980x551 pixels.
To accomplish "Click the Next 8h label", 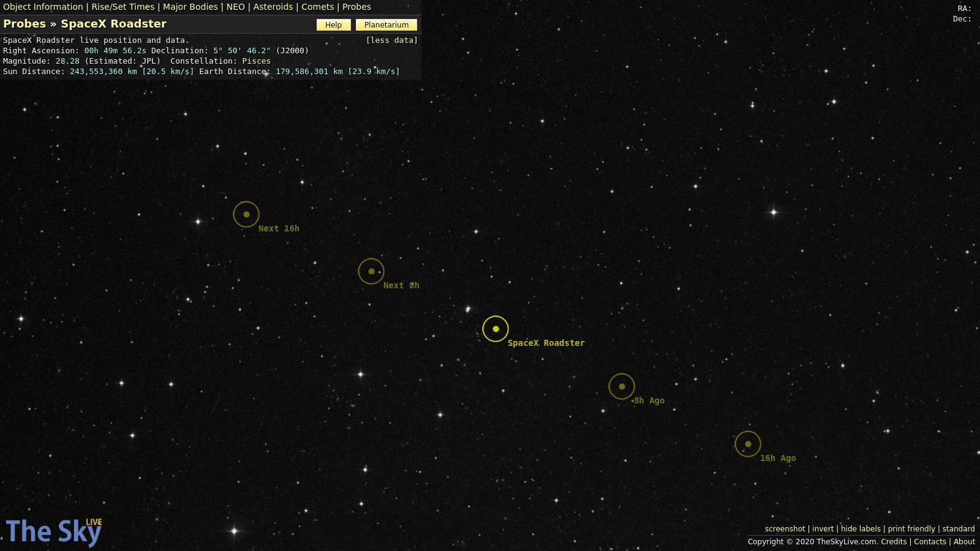I will [x=401, y=285].
